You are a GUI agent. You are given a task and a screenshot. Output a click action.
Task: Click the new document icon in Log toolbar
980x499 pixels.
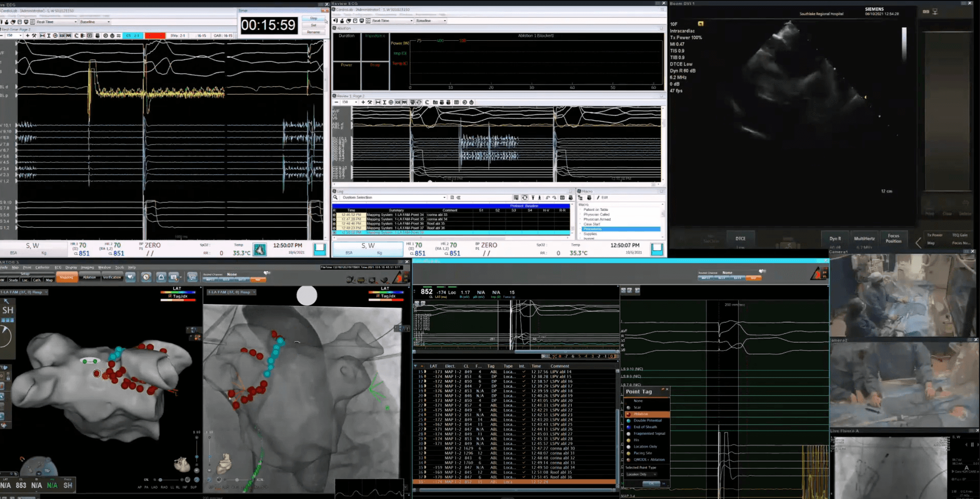(x=452, y=197)
